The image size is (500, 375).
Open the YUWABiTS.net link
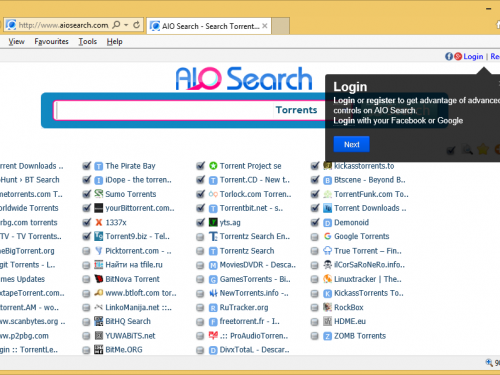pyautogui.click(x=130, y=336)
